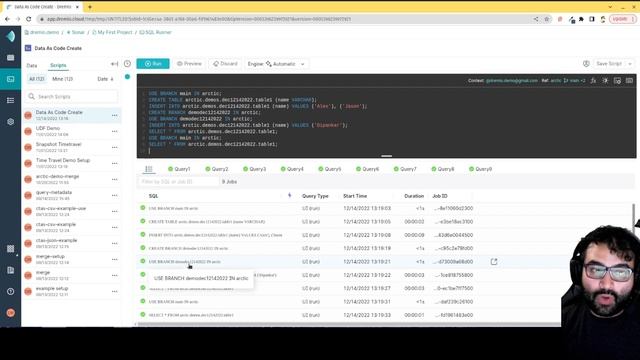Click the Discard button
Viewport: 640px width, 360px height.
pos(225,64)
